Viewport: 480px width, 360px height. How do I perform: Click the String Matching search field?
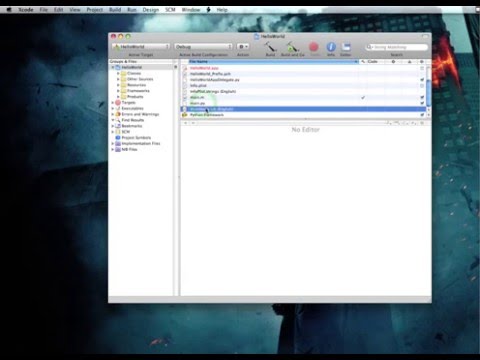[x=396, y=47]
